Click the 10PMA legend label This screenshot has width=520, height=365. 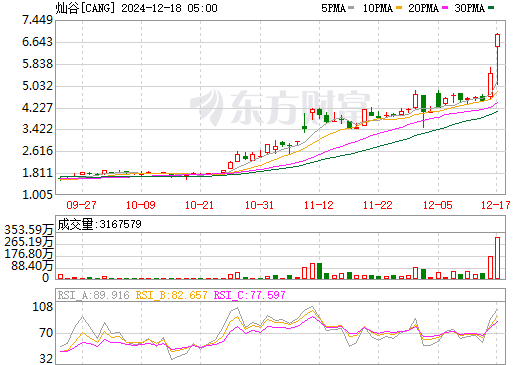point(378,8)
